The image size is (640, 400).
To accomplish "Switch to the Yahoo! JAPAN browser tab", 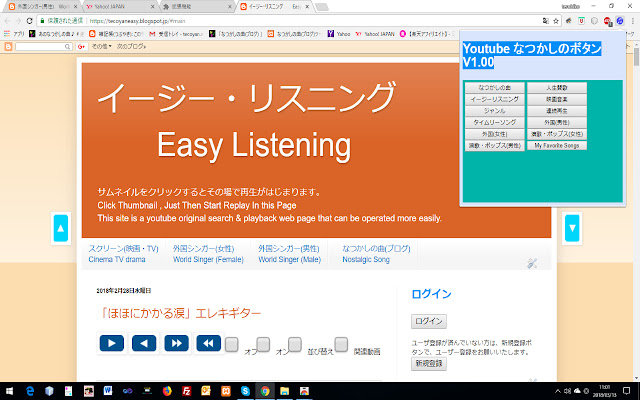I will 120,7.
